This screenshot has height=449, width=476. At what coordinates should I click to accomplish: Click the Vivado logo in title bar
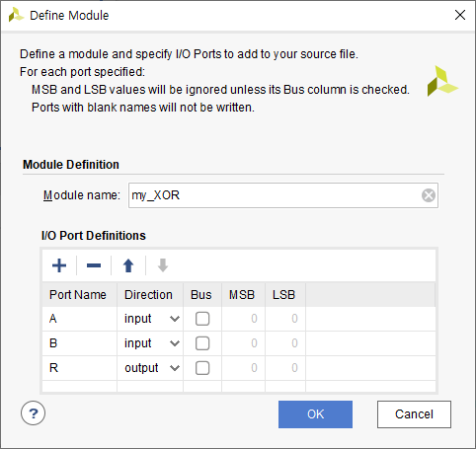pyautogui.click(x=16, y=15)
